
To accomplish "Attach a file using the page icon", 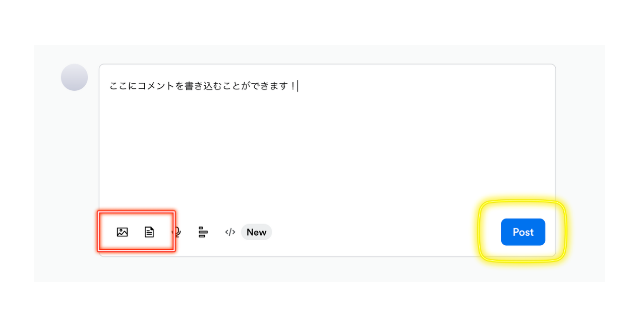I will 149,232.
